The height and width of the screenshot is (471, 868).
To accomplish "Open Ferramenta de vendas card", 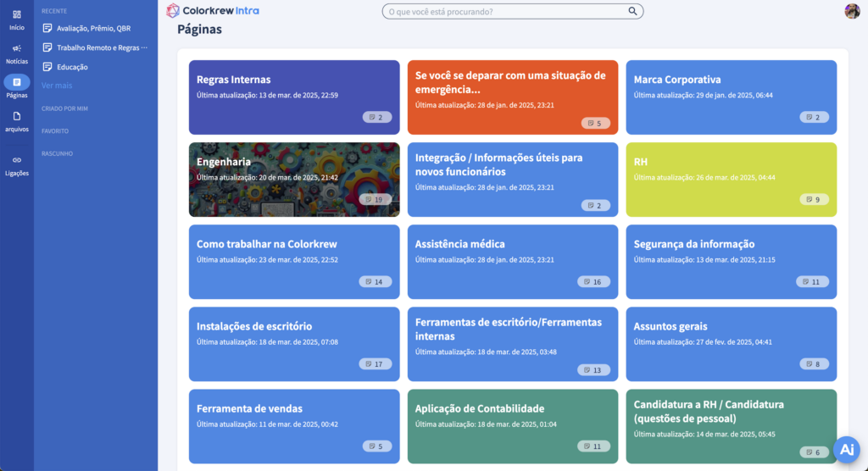I will pyautogui.click(x=294, y=426).
